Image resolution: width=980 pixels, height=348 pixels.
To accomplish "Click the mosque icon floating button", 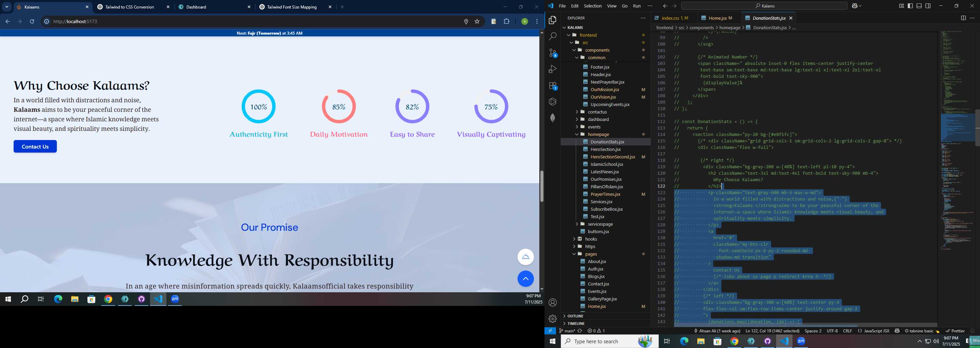I will coord(525,257).
